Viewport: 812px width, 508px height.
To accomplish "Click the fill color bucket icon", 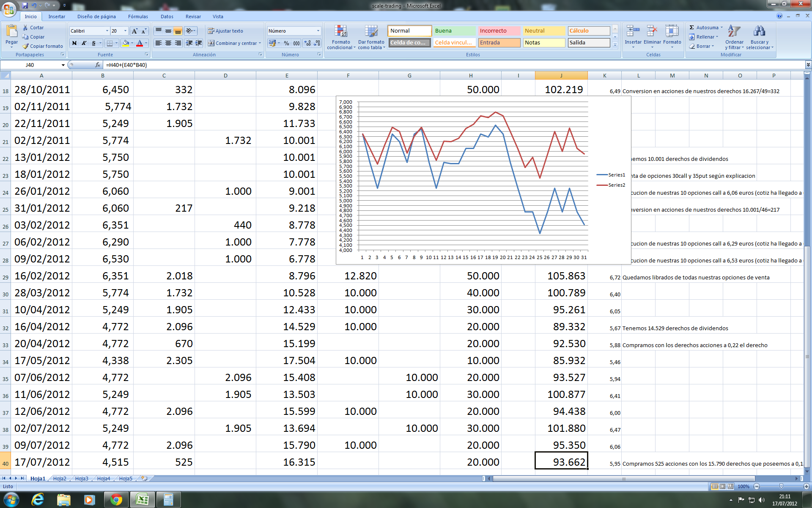I will [126, 43].
